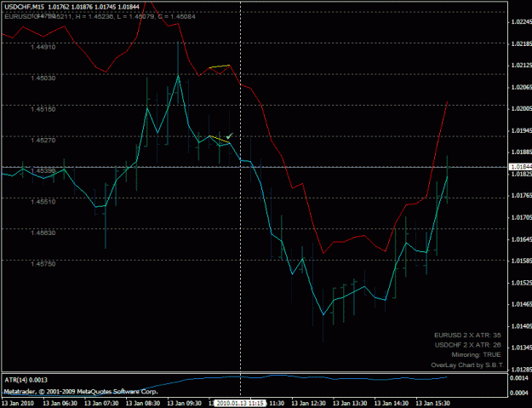
Task: Click the EURUSD 2 X ATR: 35 label
Action: (467, 335)
